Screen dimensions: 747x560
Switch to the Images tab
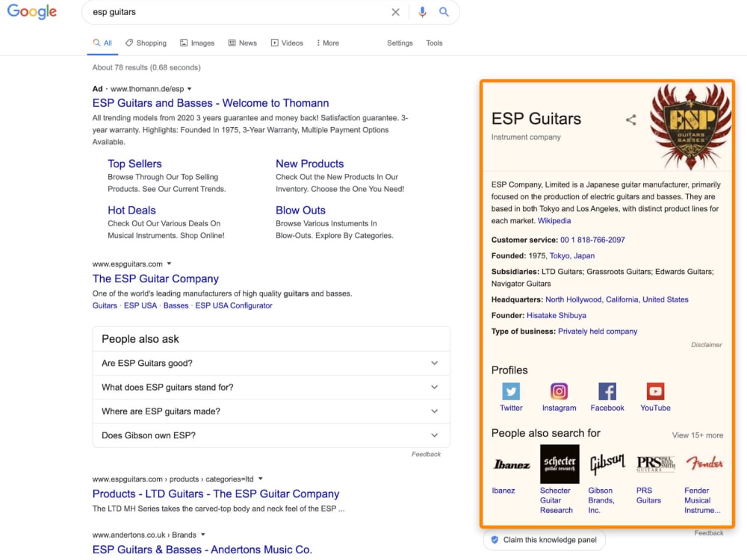(x=197, y=43)
